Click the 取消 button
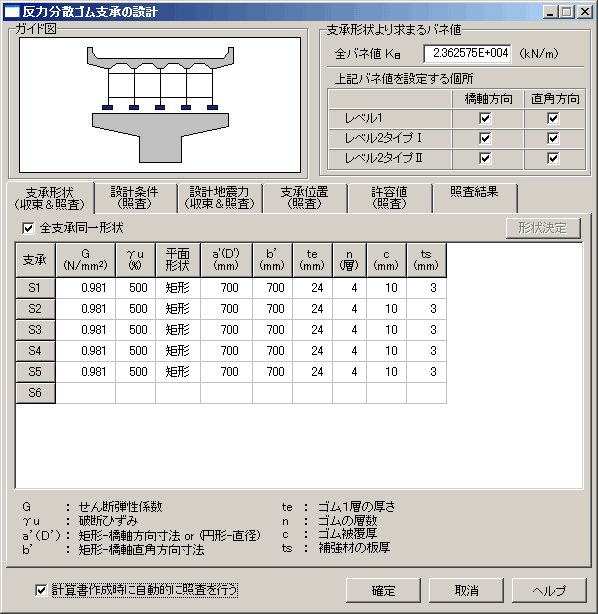This screenshot has width=598, height=614. click(x=466, y=591)
